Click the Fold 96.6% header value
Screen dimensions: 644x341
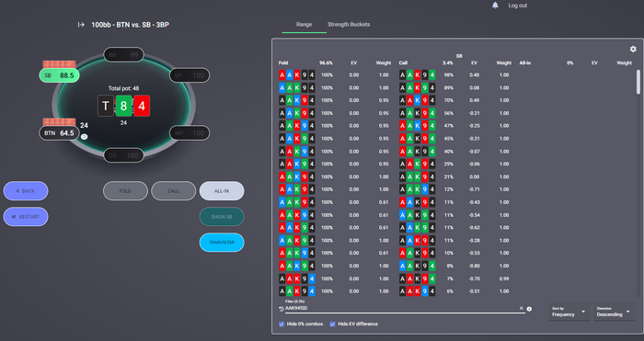click(326, 63)
